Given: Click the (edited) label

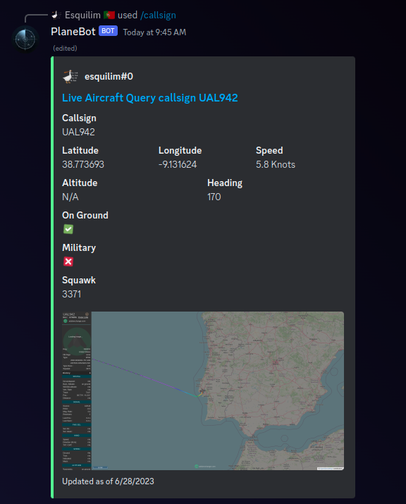Looking at the screenshot, I should click(x=65, y=48).
